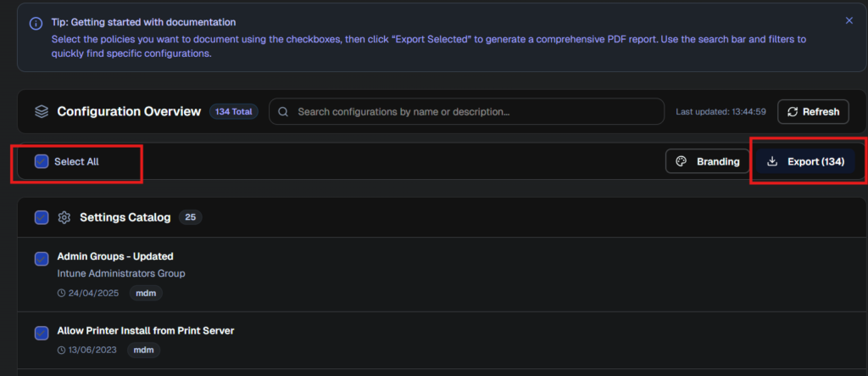Open Branding via its palette icon

pos(681,161)
